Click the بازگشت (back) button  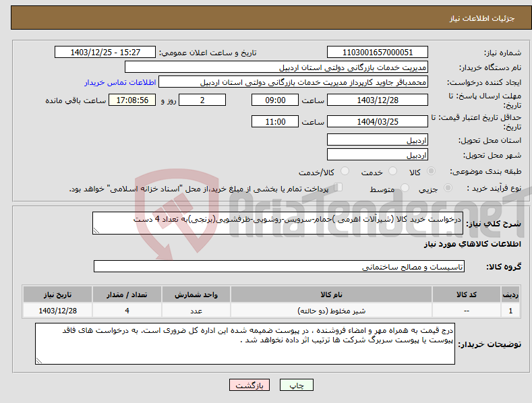pyautogui.click(x=249, y=385)
